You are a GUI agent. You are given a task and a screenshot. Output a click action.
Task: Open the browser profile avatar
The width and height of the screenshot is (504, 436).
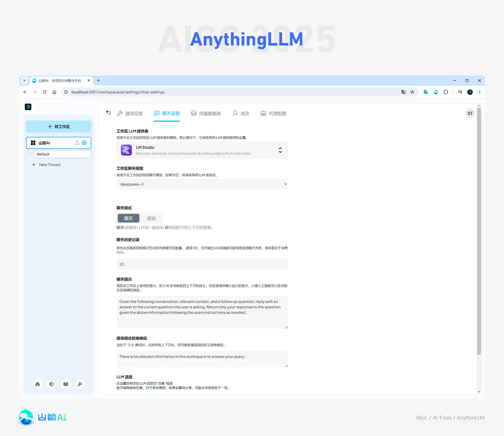tap(470, 92)
